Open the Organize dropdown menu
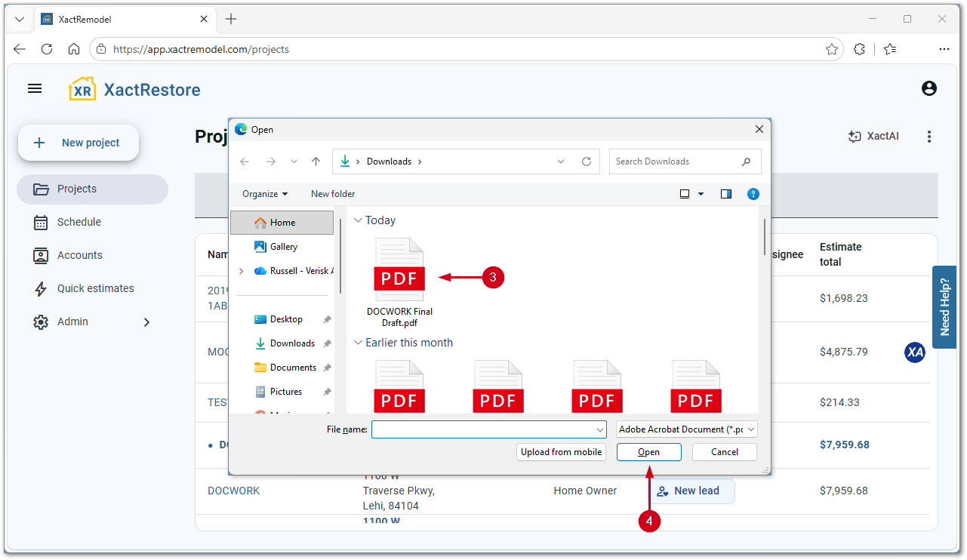Screen dimensions: 967x560 (265, 194)
